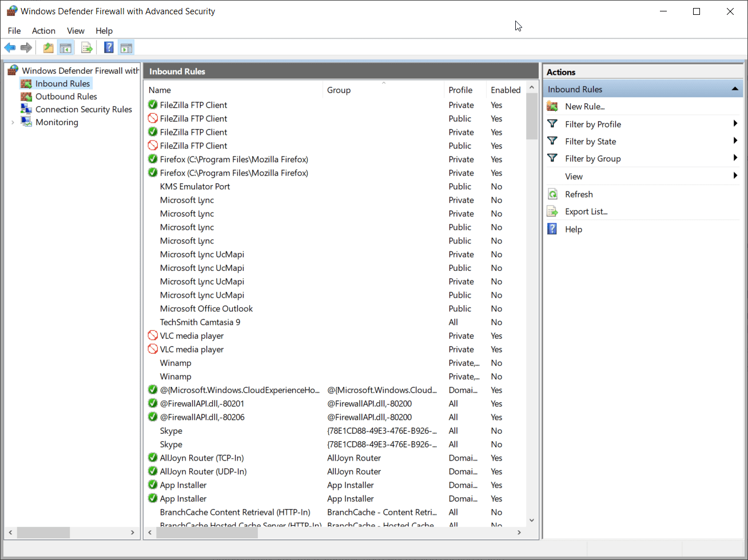
Task: Click the tree pane scroll right arrow
Action: click(133, 533)
